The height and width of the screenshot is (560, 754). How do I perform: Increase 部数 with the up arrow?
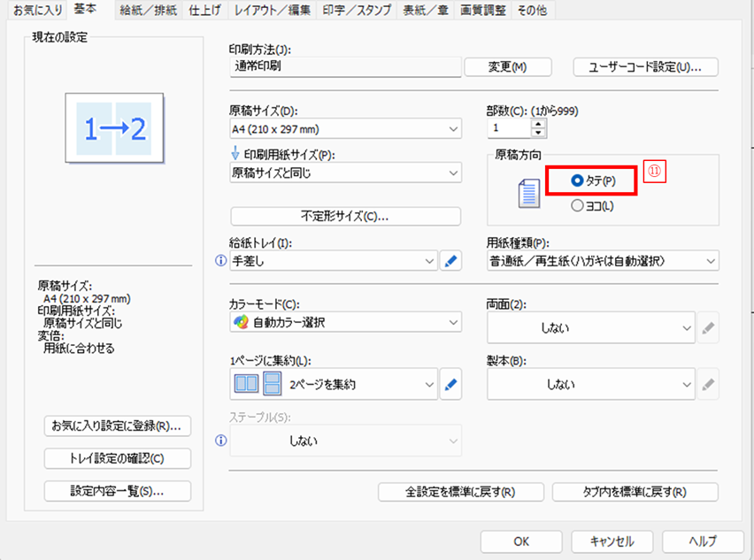539,124
